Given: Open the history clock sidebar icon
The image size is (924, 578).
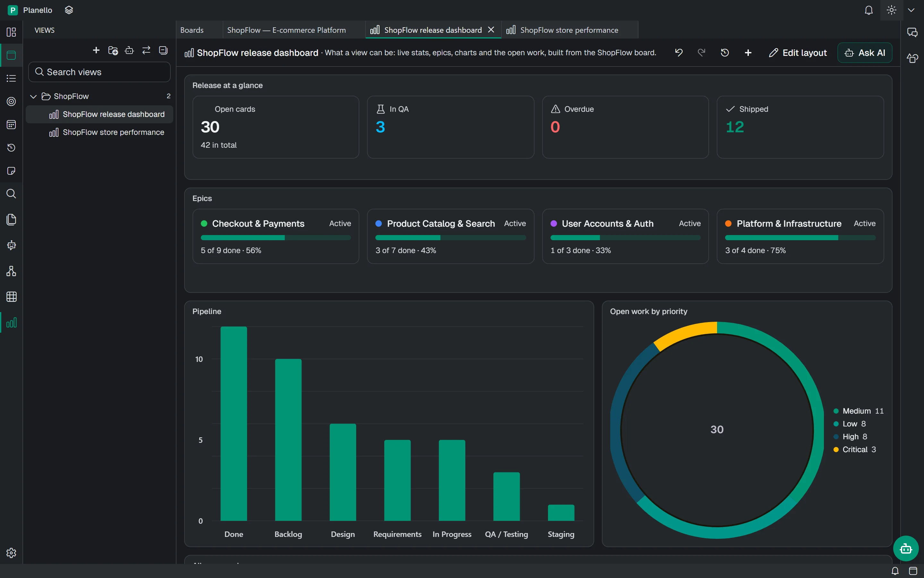Looking at the screenshot, I should pyautogui.click(x=12, y=148).
